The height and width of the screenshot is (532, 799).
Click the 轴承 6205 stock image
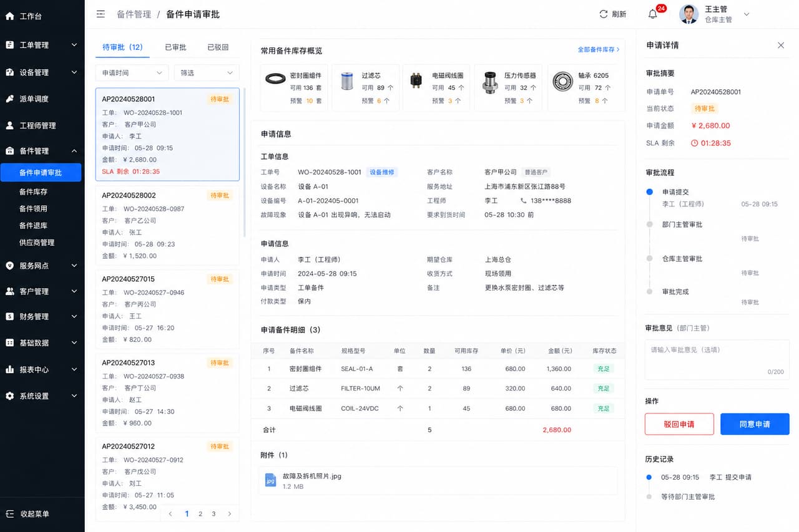pos(563,81)
